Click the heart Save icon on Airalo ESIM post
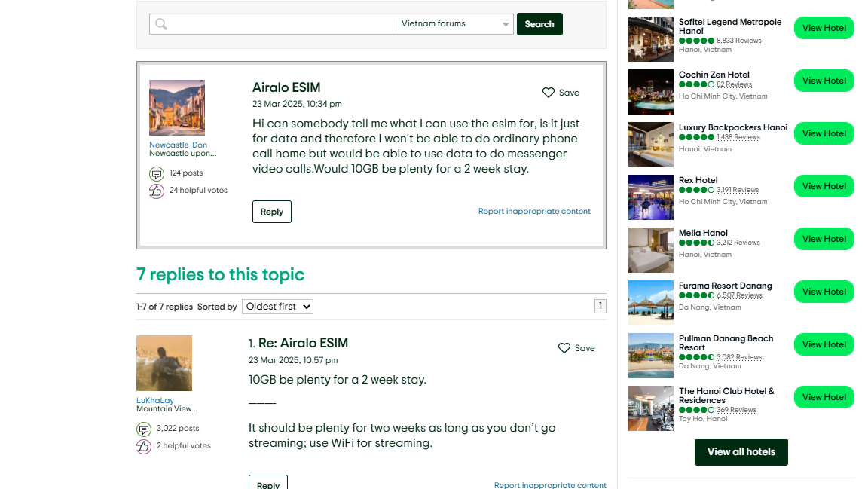This screenshot has width=868, height=489. [548, 93]
